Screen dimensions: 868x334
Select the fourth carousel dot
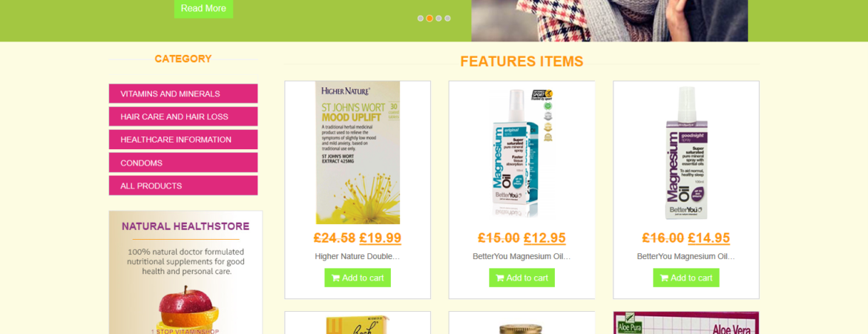coord(447,19)
